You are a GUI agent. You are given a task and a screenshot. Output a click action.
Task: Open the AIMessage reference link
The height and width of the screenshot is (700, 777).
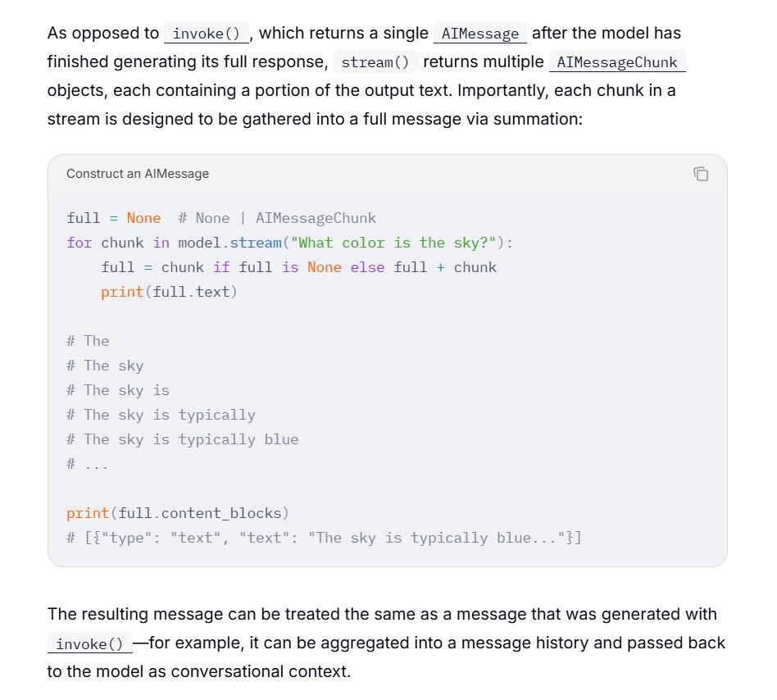[x=479, y=33]
